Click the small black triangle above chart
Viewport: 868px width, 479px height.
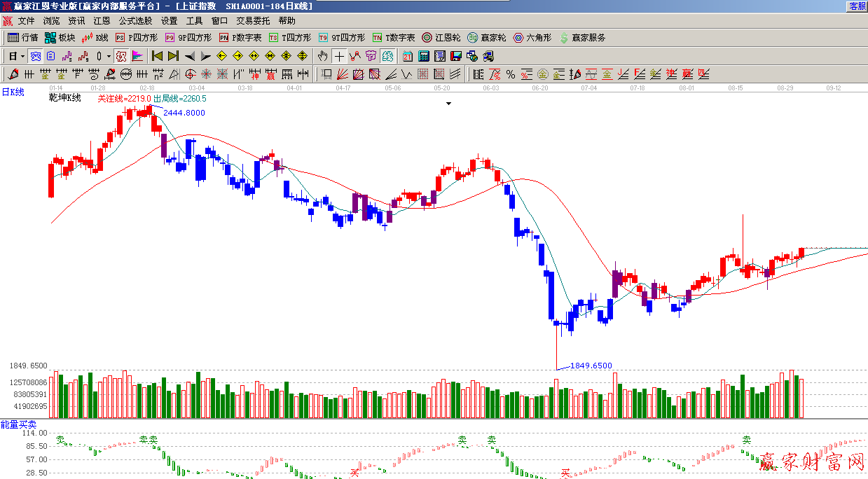click(x=449, y=104)
